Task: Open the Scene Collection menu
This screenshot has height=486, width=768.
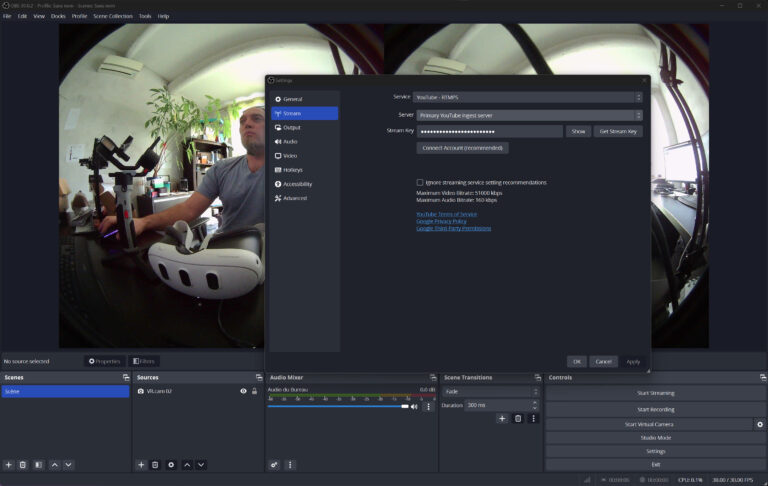Action: pyautogui.click(x=113, y=16)
